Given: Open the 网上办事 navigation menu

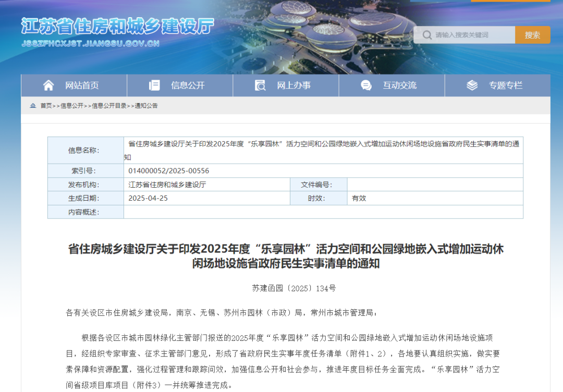Looking at the screenshot, I should click(293, 85).
